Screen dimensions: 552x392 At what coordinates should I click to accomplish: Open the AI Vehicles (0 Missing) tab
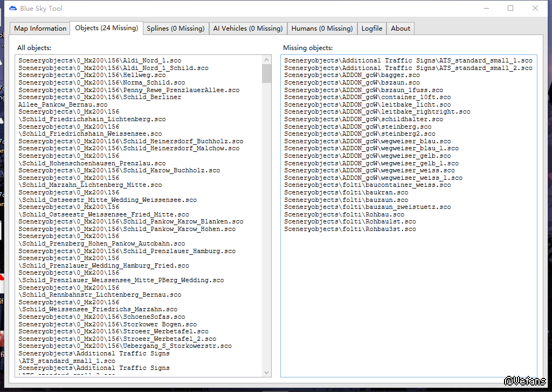tap(247, 29)
